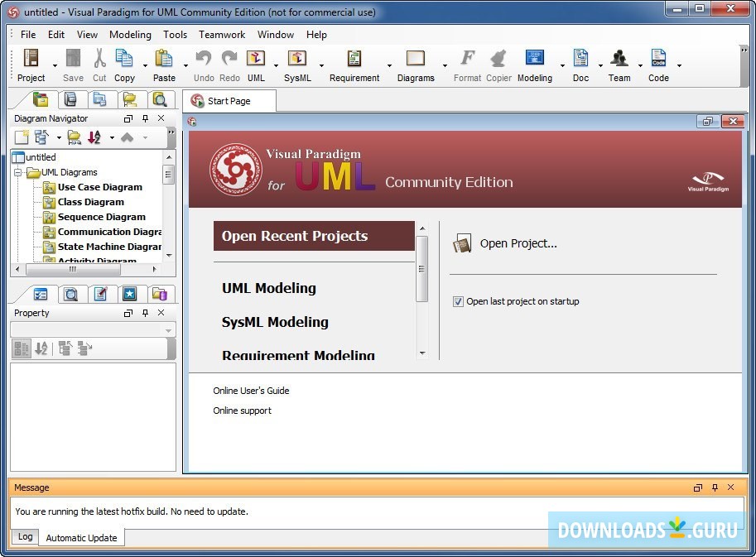Select Sequence Diagram tree item

tap(101, 217)
